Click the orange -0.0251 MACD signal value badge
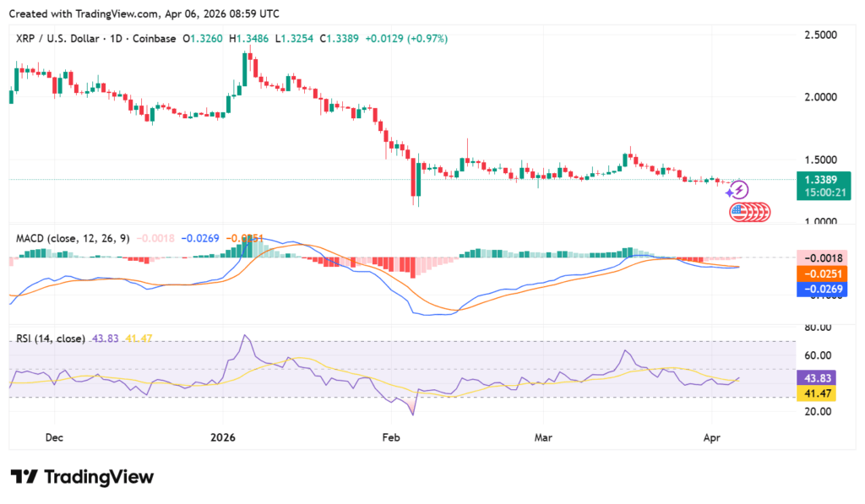The height and width of the screenshot is (504, 865). 824,274
